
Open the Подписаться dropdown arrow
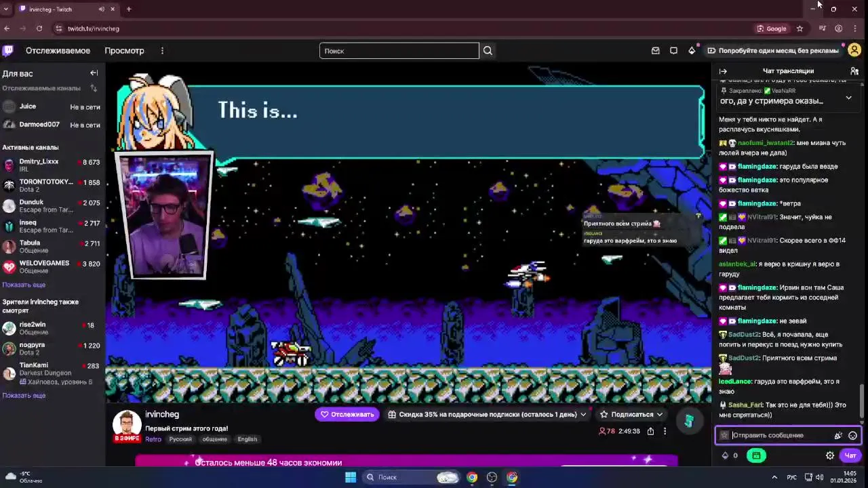point(659,414)
